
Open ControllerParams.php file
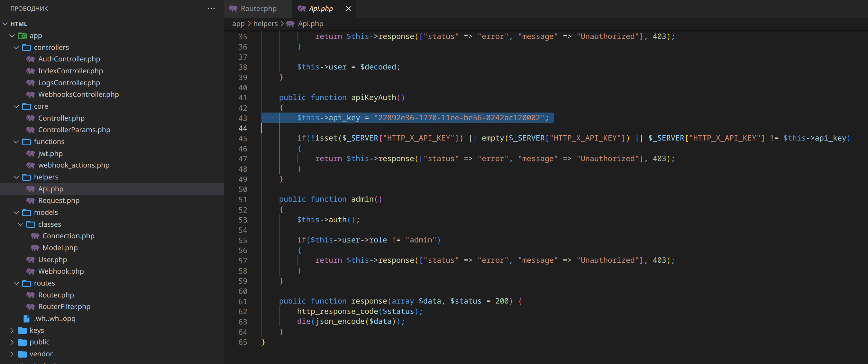click(74, 130)
